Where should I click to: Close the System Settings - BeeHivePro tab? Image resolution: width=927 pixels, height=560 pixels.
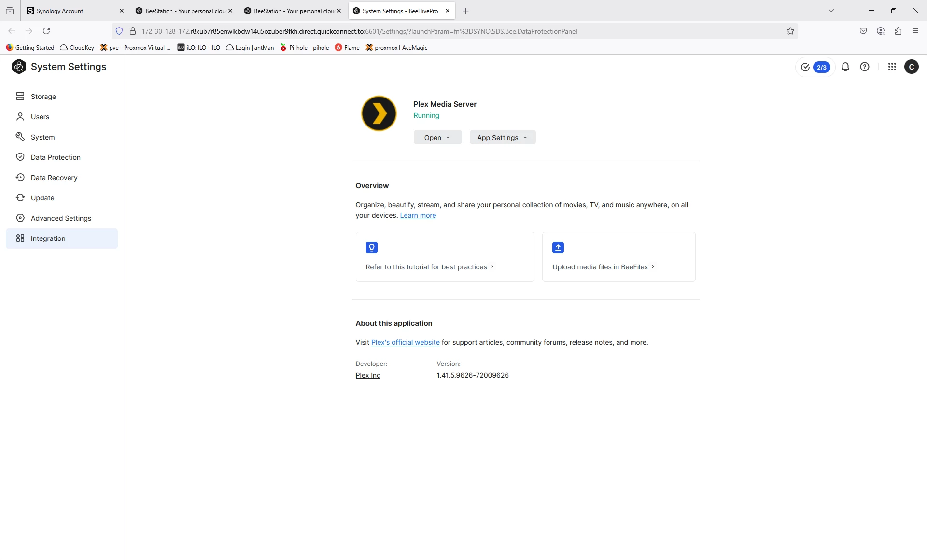448,11
